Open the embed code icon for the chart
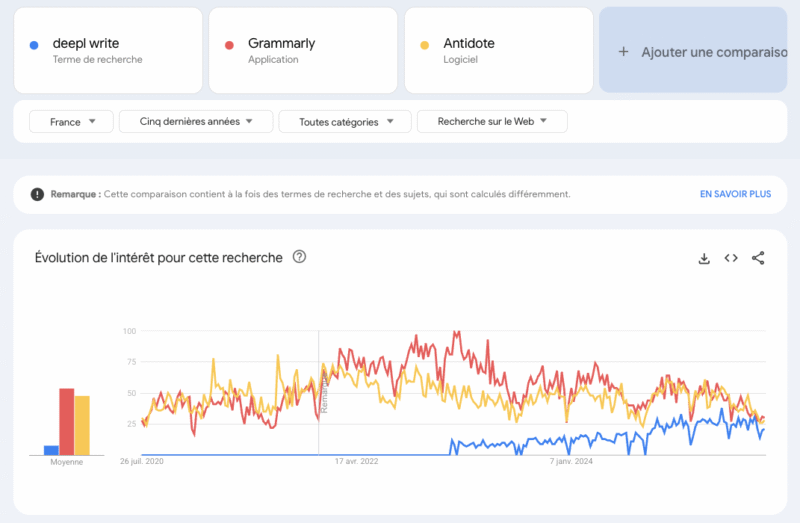The height and width of the screenshot is (523, 800). 731,258
